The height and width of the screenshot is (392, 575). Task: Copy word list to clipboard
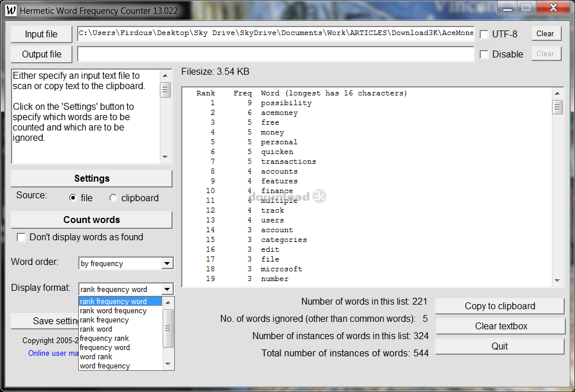[x=499, y=306]
